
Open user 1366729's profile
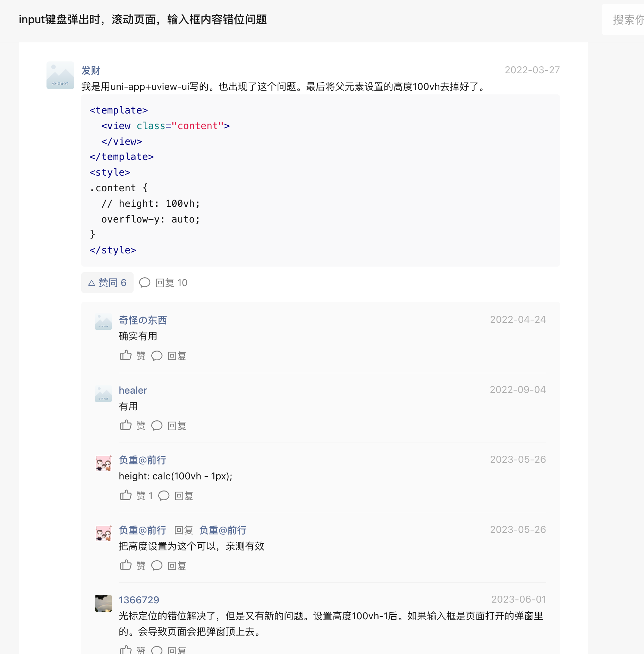coord(139,600)
